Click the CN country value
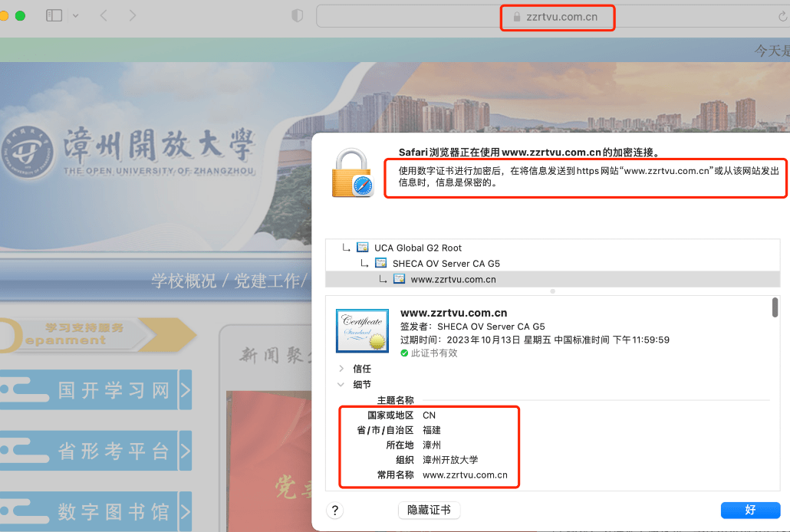This screenshot has width=790, height=532. tap(430, 415)
